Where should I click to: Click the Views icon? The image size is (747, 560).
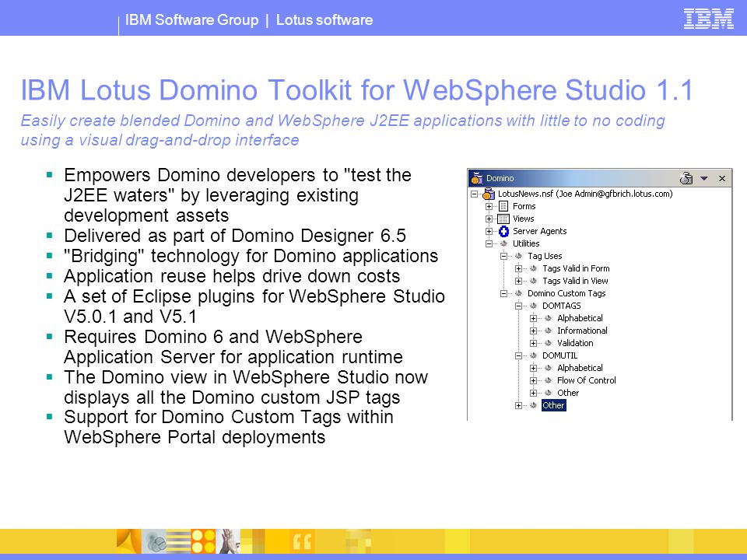click(x=503, y=219)
